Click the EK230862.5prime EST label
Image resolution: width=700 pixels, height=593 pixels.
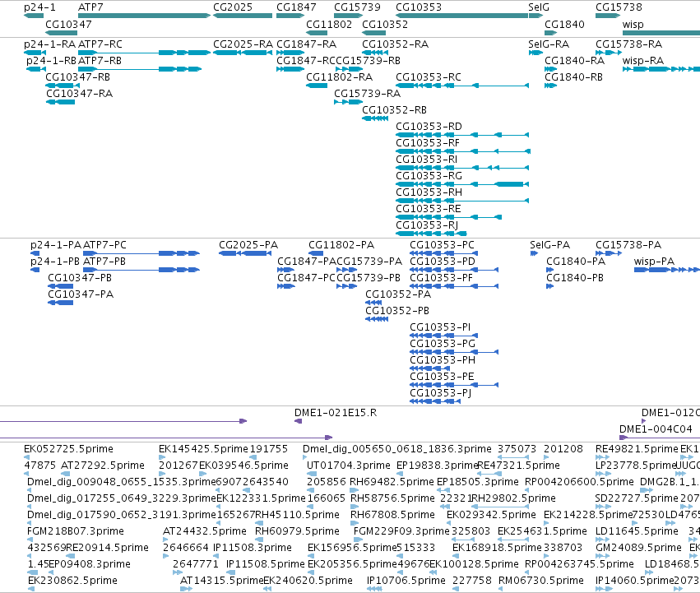coord(72,581)
